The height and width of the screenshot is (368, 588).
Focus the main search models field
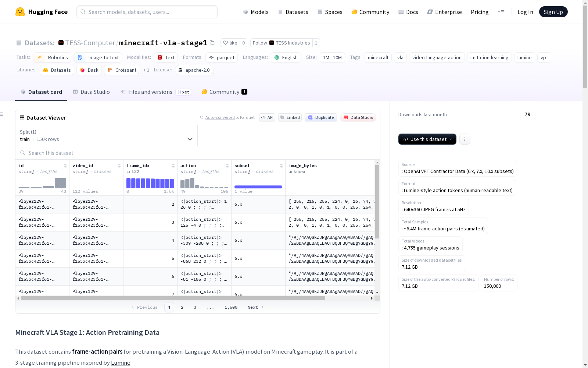(147, 12)
